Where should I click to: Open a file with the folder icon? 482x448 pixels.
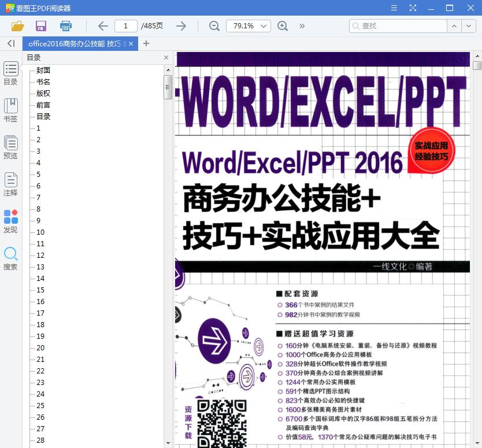[x=17, y=26]
